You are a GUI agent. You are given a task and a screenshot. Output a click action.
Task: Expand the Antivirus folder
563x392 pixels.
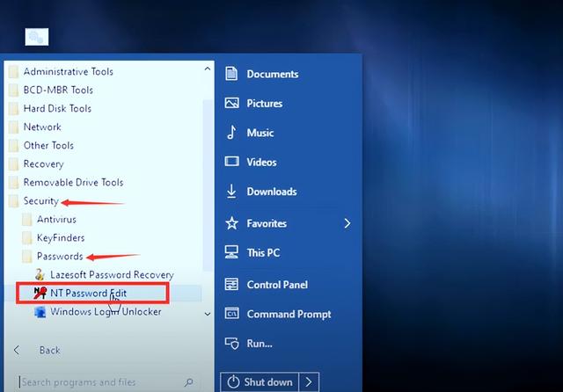point(55,220)
